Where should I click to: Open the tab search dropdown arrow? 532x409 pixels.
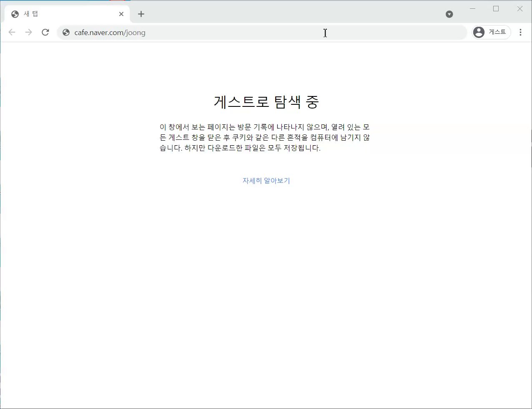pyautogui.click(x=449, y=14)
